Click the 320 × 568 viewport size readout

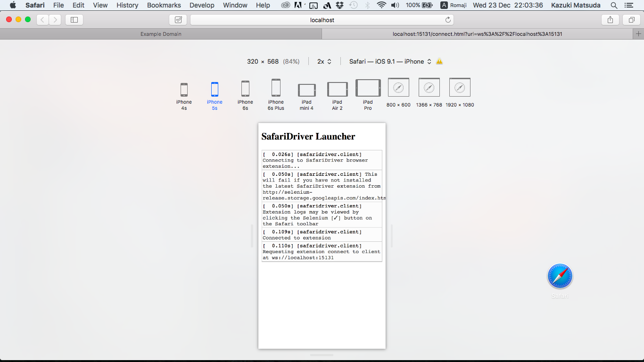(273, 61)
